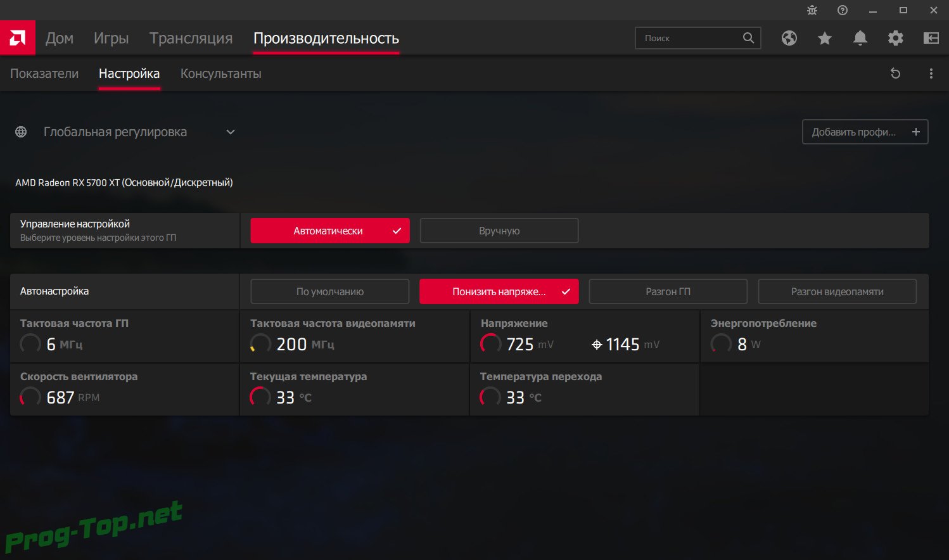Open the web browser globe icon
Screen dimensions: 949x560
[789, 38]
